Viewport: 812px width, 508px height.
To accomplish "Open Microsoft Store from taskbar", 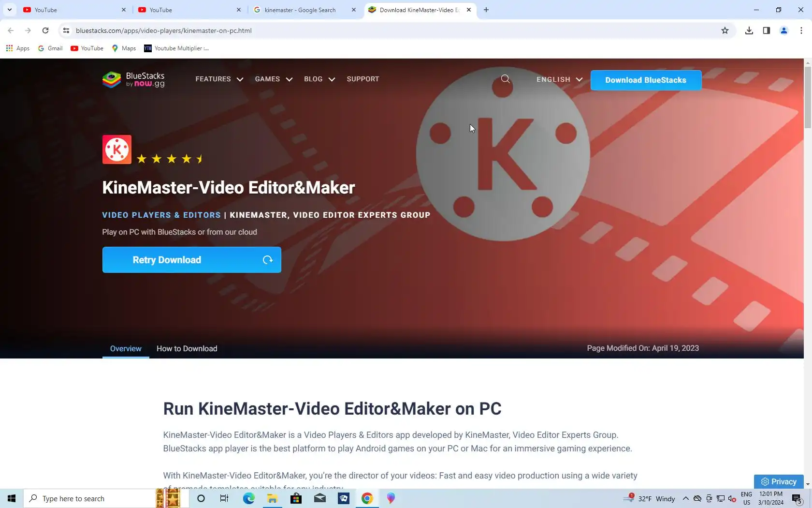I will [296, 498].
